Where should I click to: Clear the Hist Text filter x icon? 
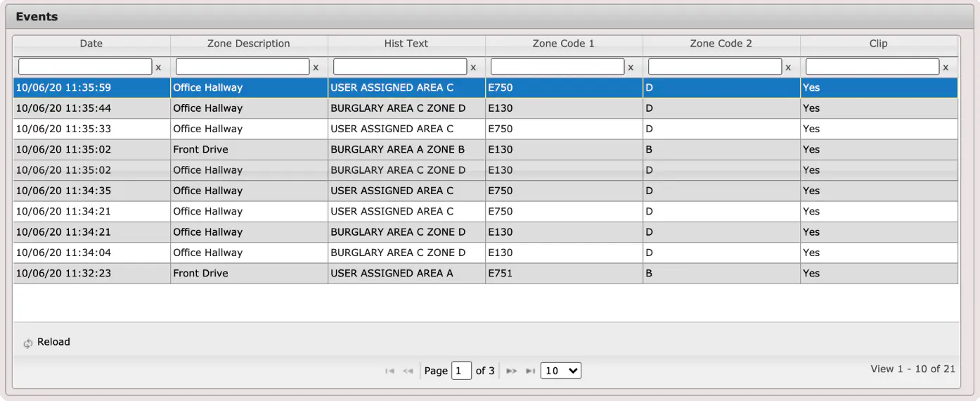pos(473,68)
